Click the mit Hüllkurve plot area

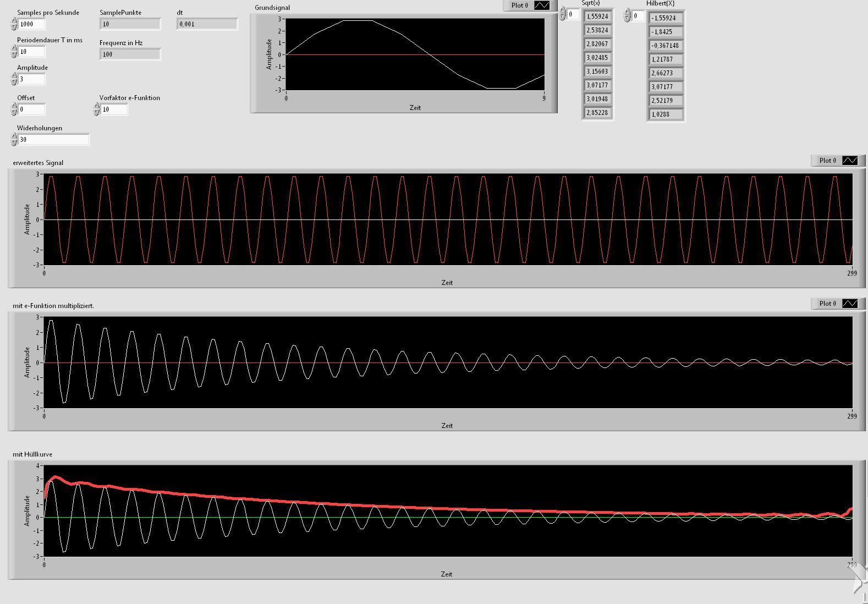pyautogui.click(x=448, y=511)
